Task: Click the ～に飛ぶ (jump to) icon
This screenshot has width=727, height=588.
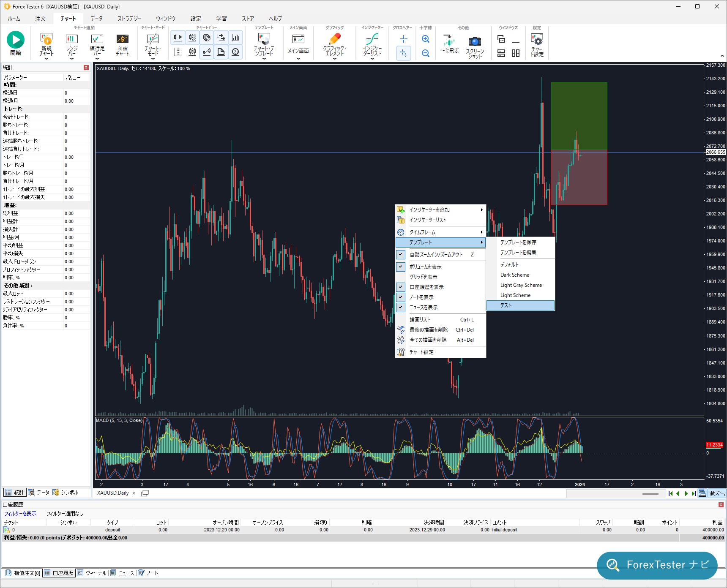Action: pyautogui.click(x=450, y=43)
